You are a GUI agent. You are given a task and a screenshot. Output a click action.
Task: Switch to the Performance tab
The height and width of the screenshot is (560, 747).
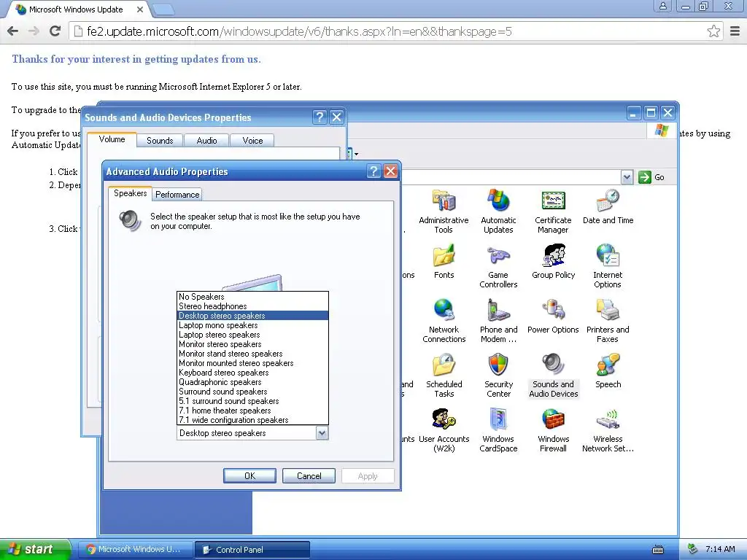point(177,195)
